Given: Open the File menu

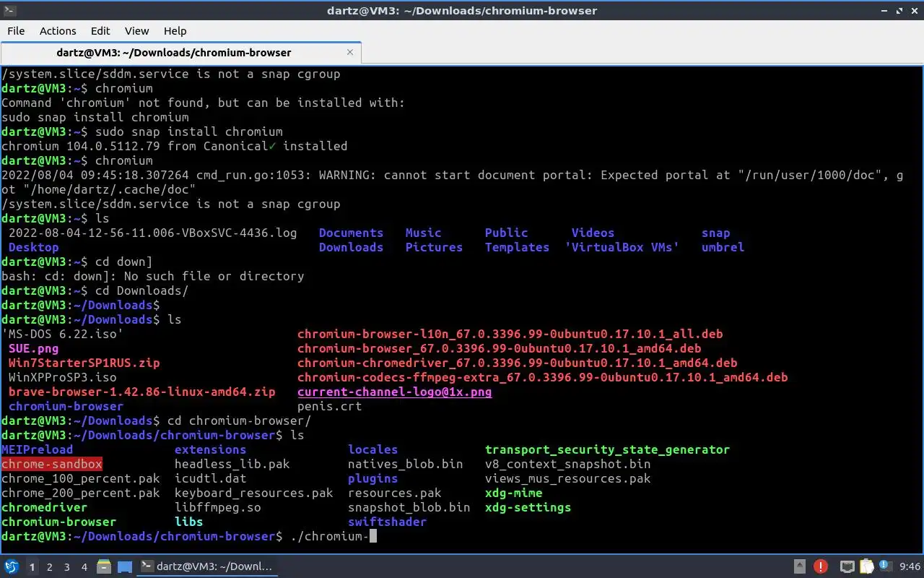Looking at the screenshot, I should 16,31.
